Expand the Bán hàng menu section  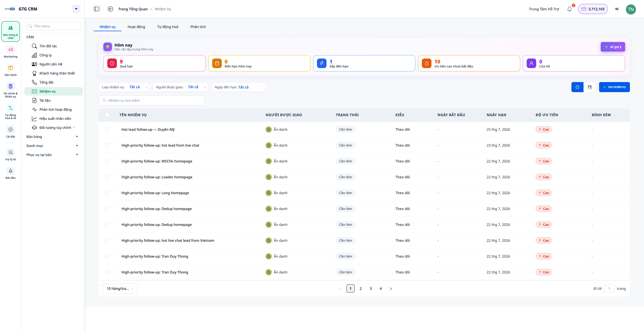coord(52,137)
